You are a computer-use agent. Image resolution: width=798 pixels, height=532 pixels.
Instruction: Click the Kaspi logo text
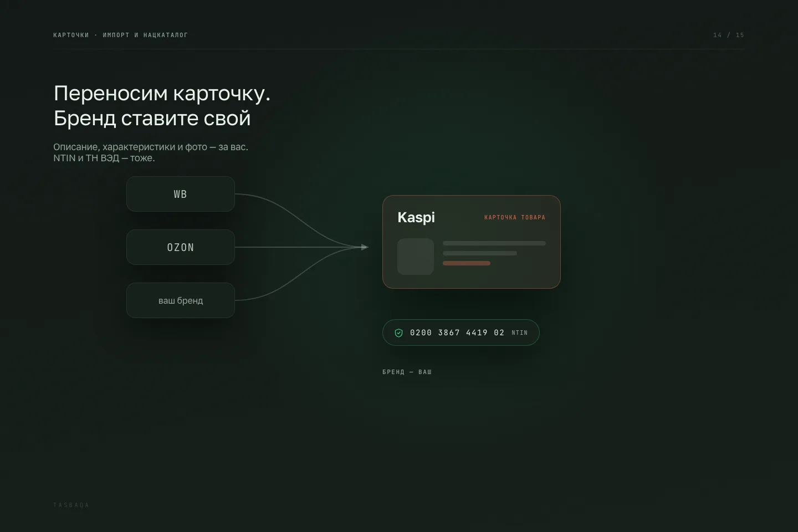tap(416, 217)
